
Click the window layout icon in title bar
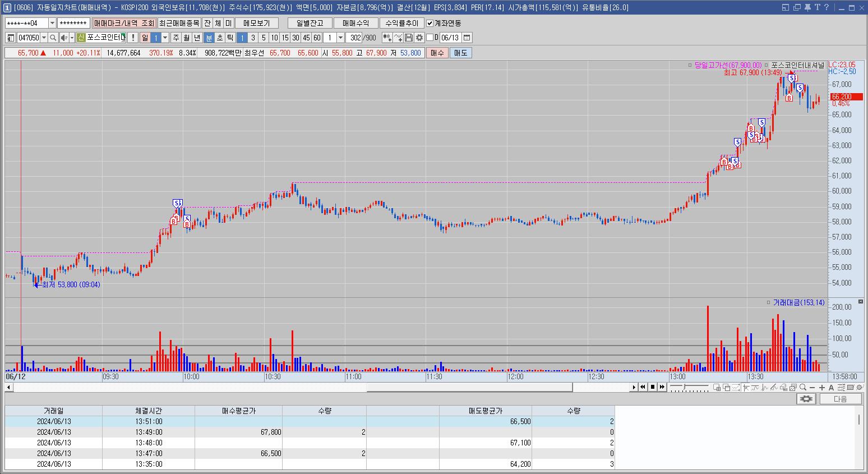(x=786, y=7)
